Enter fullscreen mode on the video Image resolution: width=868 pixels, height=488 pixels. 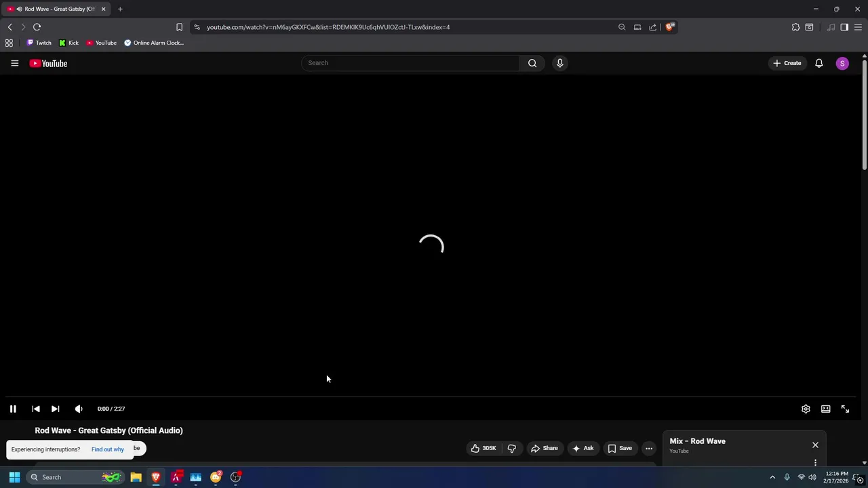coord(845,409)
